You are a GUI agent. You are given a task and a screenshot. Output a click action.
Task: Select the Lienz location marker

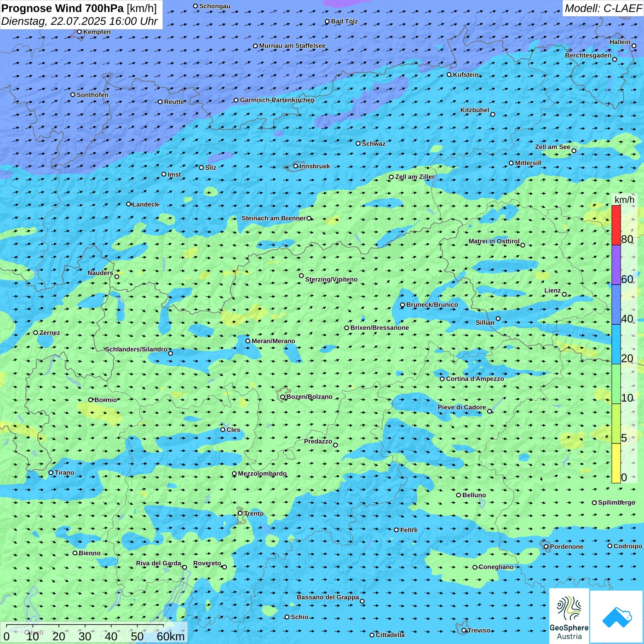(x=564, y=294)
